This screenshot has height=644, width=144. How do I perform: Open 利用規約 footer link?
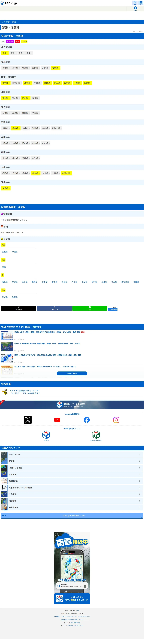[57, 616]
